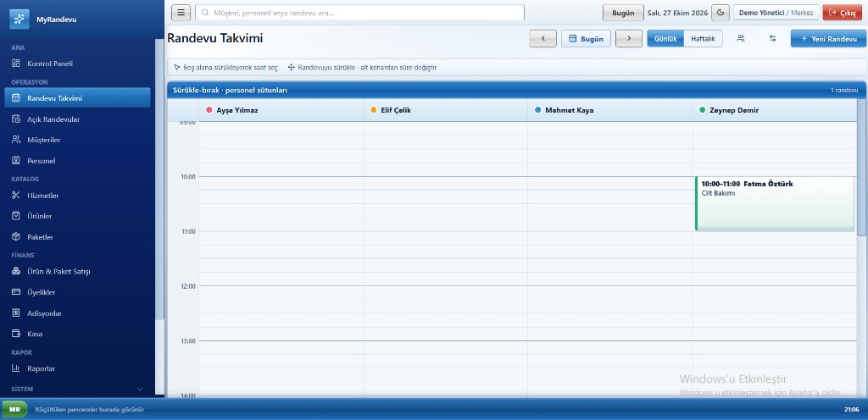Click the magnifier icon in search bar
Viewport: 868px width, 420px height.
[x=205, y=13]
